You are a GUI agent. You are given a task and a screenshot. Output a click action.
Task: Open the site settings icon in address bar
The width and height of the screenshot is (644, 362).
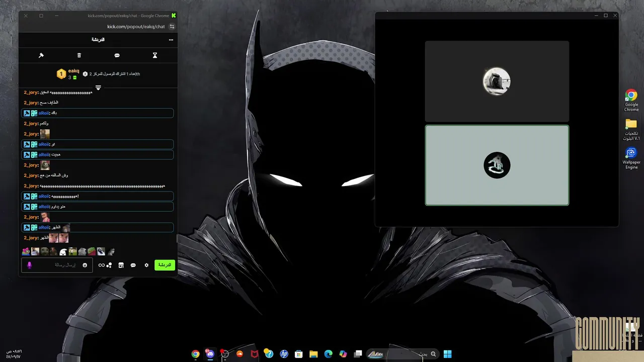[x=172, y=27]
